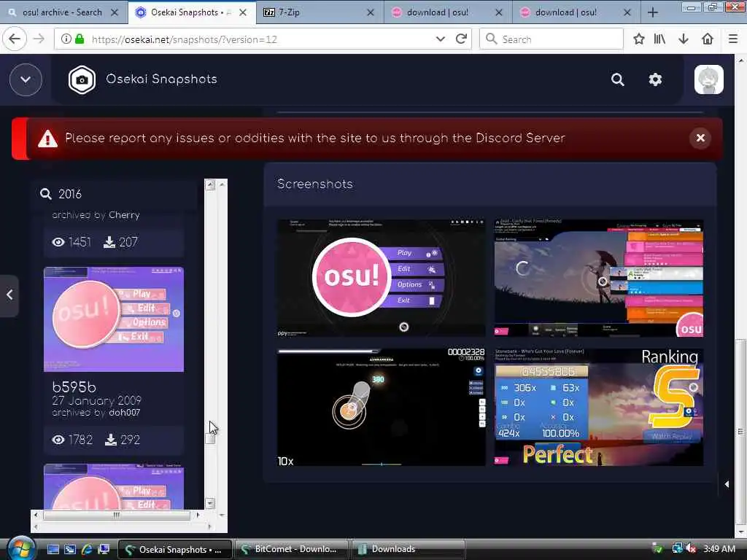Open a new browser tab
Image resolution: width=747 pixels, height=560 pixels.
[653, 12]
